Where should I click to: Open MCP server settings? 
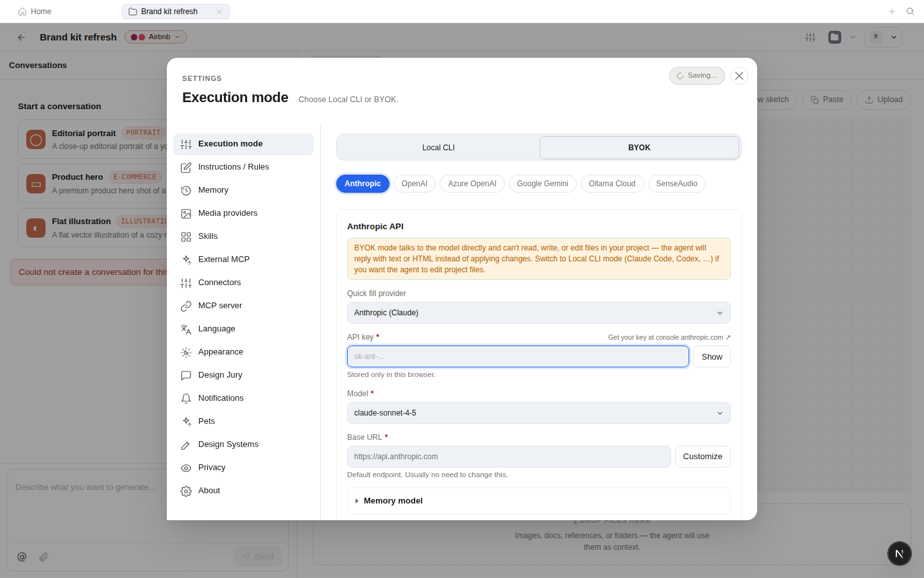coord(243,306)
